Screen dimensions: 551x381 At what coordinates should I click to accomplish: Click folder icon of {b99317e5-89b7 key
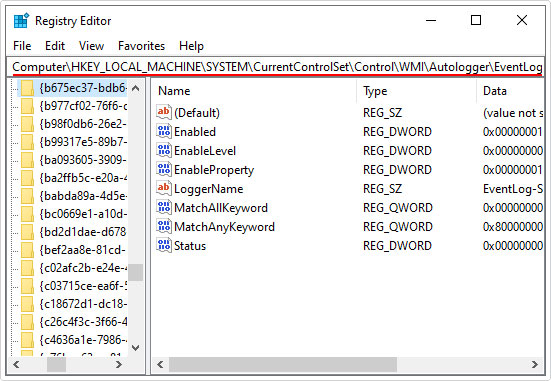tap(27, 142)
